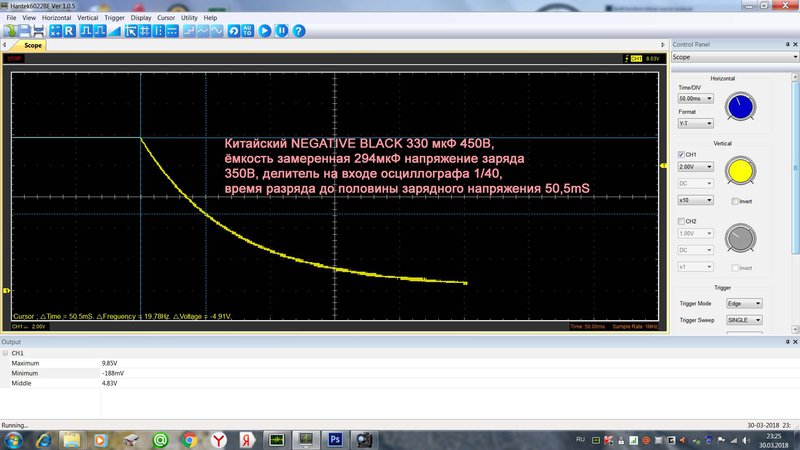Select the blue ramp slope icon

(114, 31)
